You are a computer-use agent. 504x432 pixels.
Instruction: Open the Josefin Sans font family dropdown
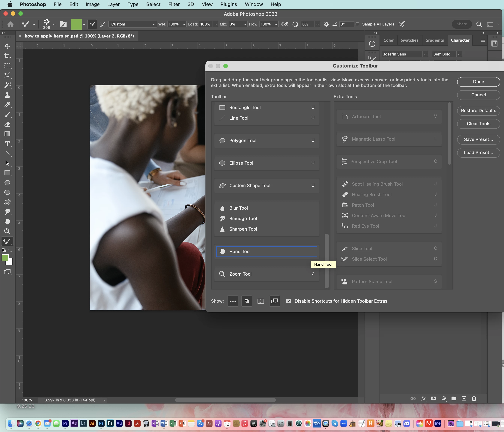coord(425,54)
